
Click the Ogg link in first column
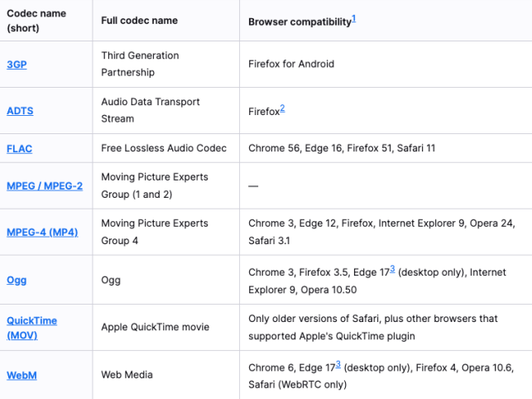tap(17, 280)
